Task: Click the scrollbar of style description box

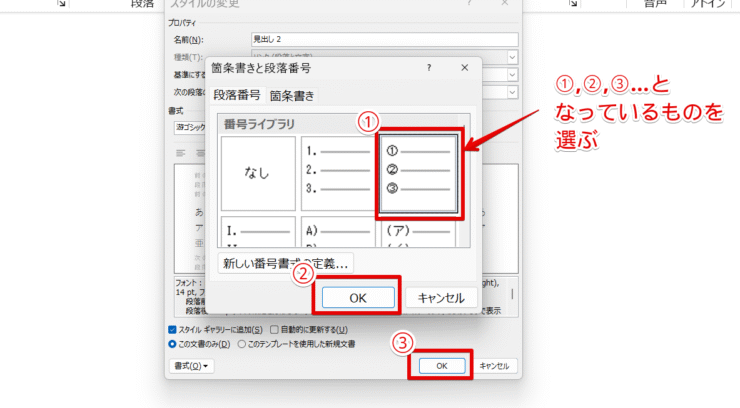Action: (513, 296)
